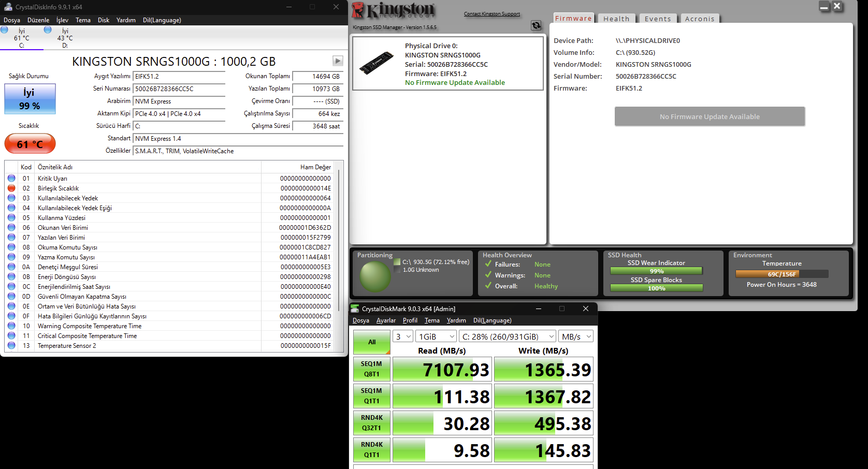Click the blue status orb for attribute 01
Viewport: 868px width, 469px height.
[x=11, y=178]
